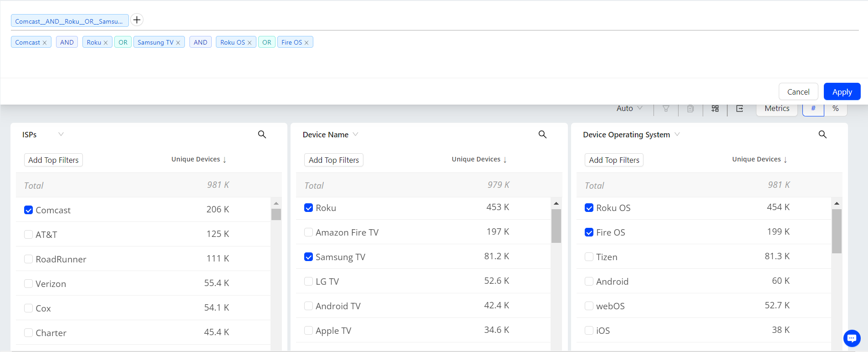Screen dimensions: 868x352
Task: Click the plus icon to add filter group
Action: click(137, 20)
